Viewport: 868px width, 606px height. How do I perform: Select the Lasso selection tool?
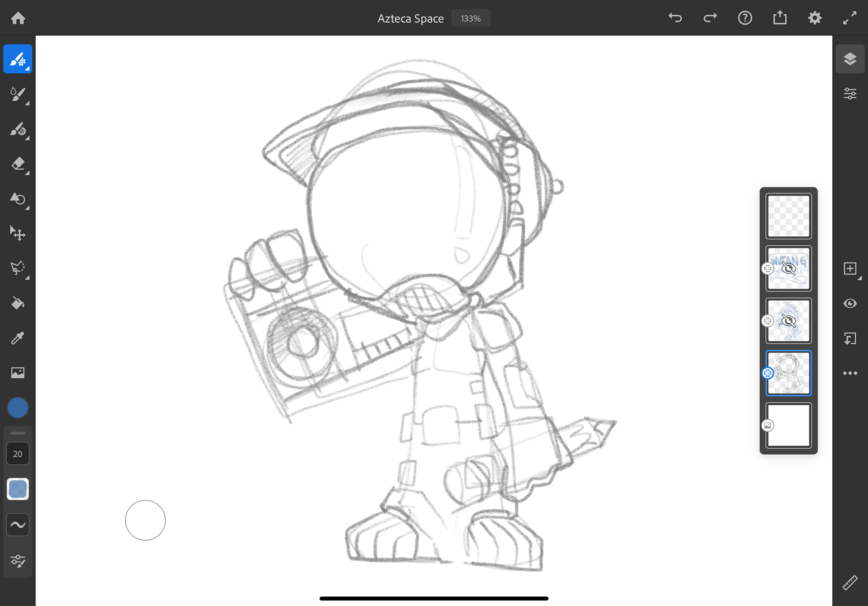pos(18,268)
